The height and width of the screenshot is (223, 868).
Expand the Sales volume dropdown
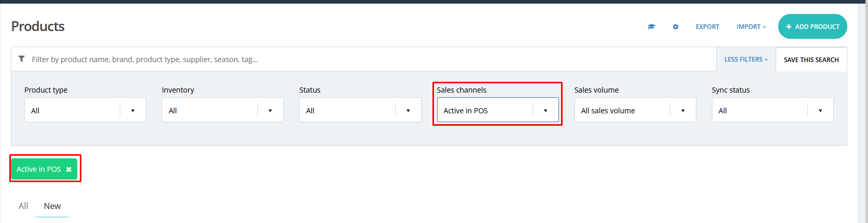tap(635, 110)
